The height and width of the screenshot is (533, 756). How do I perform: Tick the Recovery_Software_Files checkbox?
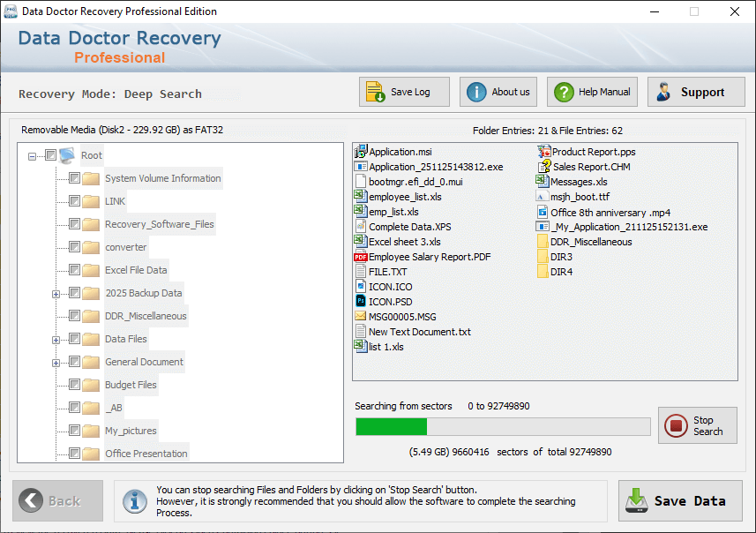pos(74,224)
